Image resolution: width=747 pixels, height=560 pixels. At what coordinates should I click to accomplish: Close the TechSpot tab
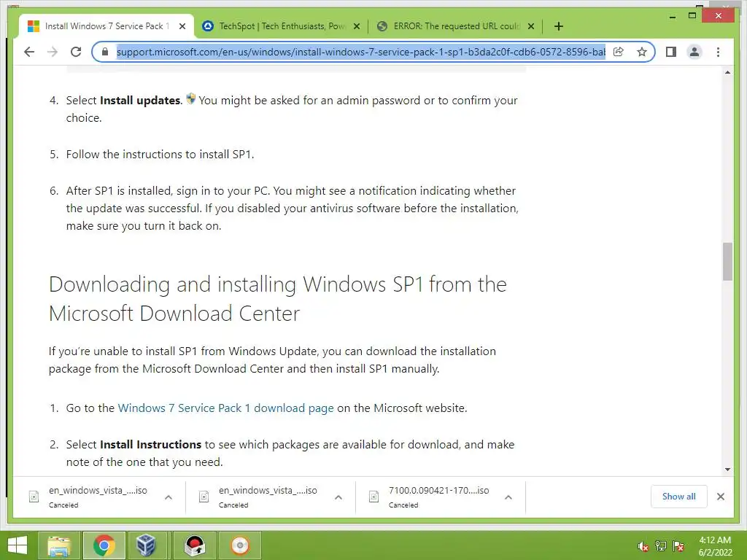pos(356,26)
